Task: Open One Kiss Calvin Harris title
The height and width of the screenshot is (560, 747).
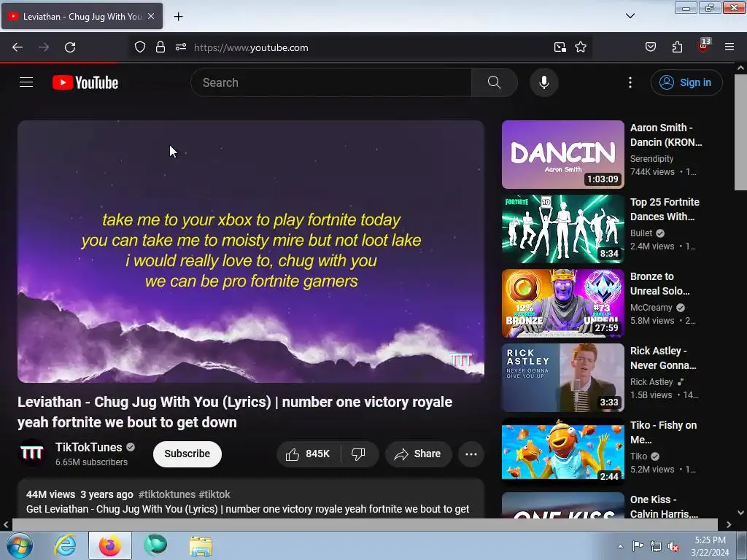Action: pyautogui.click(x=664, y=507)
